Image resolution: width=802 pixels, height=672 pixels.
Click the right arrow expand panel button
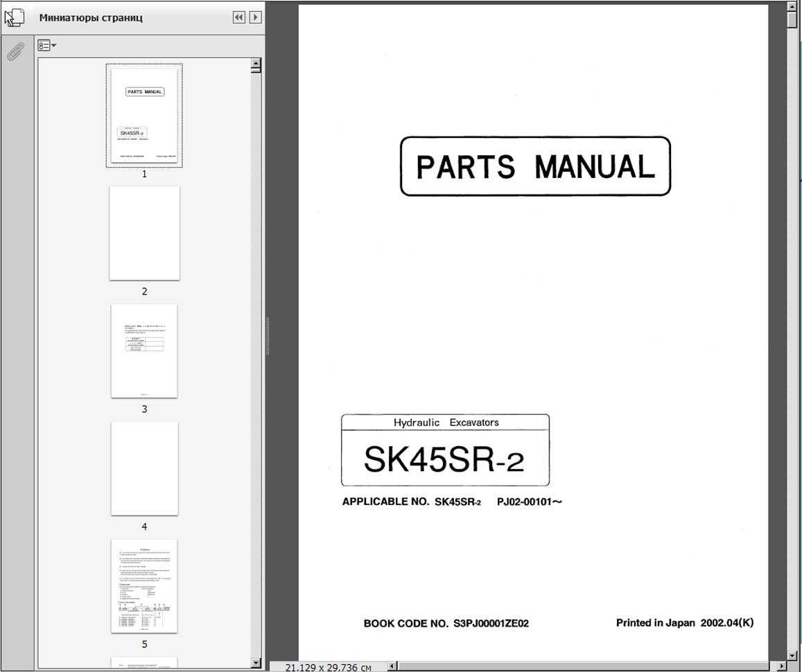(x=256, y=17)
